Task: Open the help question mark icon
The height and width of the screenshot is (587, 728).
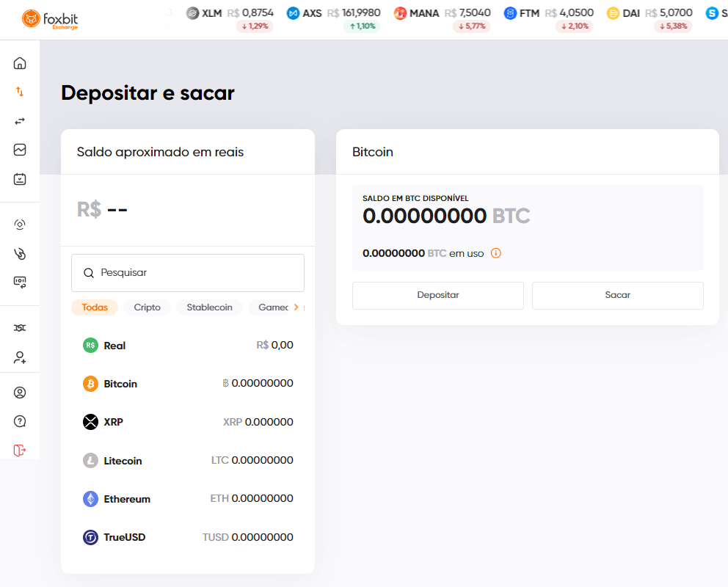Action: (x=20, y=420)
